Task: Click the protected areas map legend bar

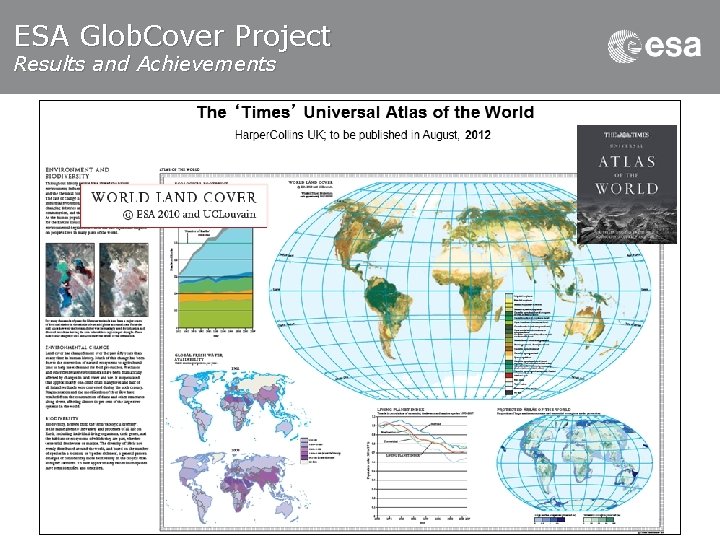Action: [x=575, y=519]
